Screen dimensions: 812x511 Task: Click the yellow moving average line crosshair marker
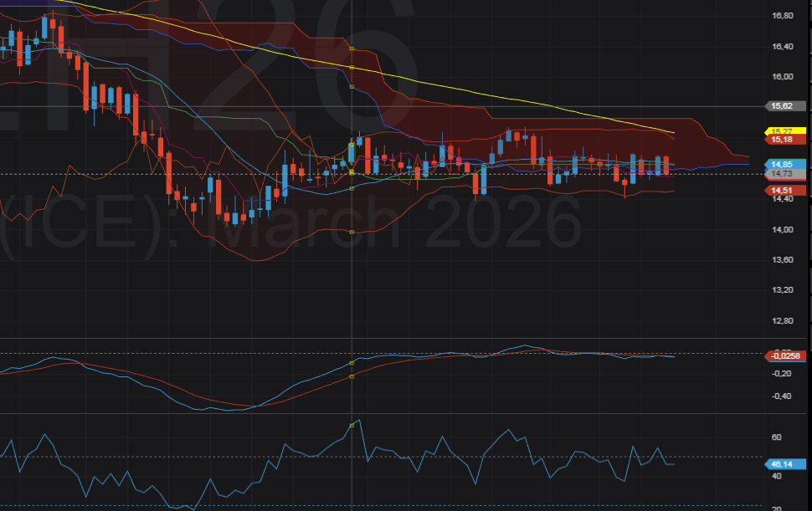tap(352, 67)
